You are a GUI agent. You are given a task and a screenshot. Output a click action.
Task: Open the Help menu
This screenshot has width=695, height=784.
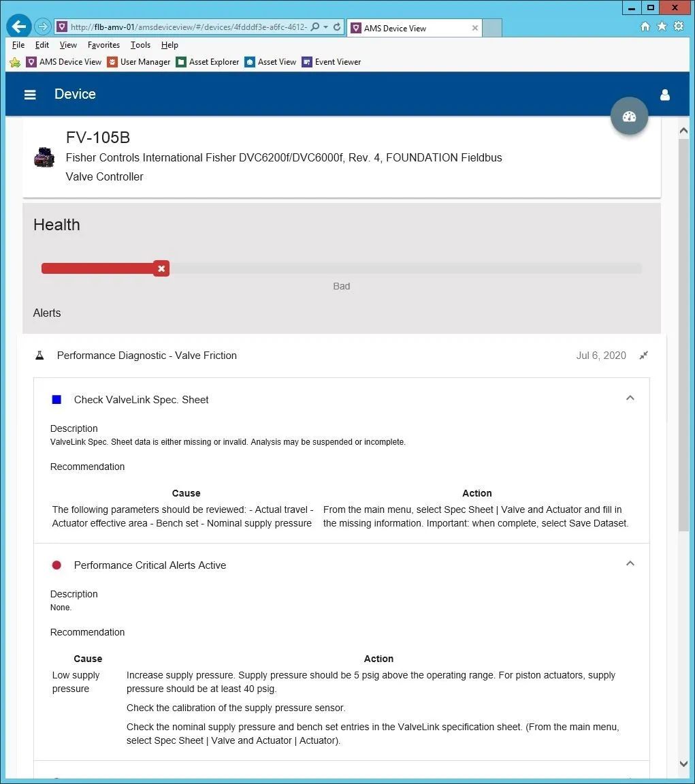coord(169,45)
